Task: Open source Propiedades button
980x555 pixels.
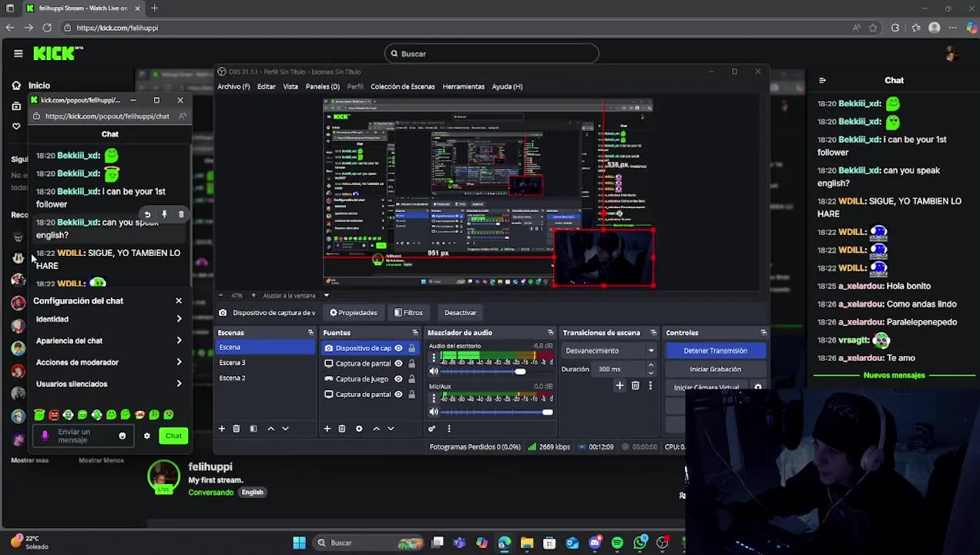Action: (354, 313)
